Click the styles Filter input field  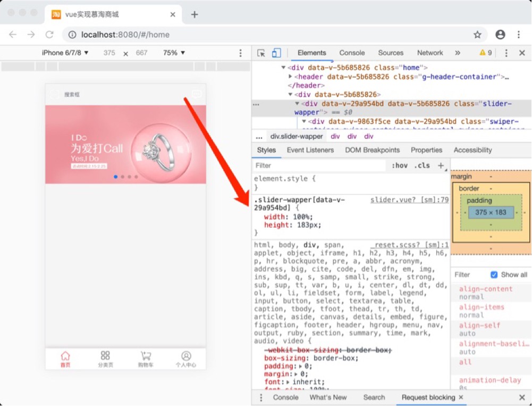pos(319,165)
